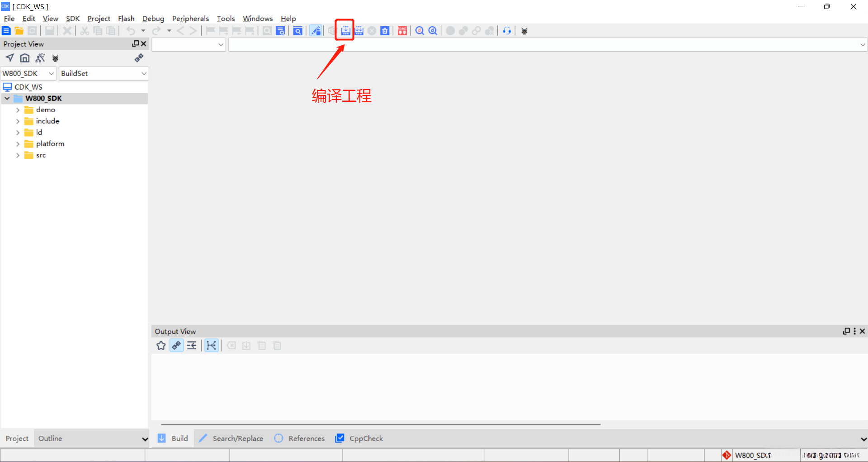Screen dimensions: 868x462
Task: Open the Debug menu
Action: (x=153, y=19)
